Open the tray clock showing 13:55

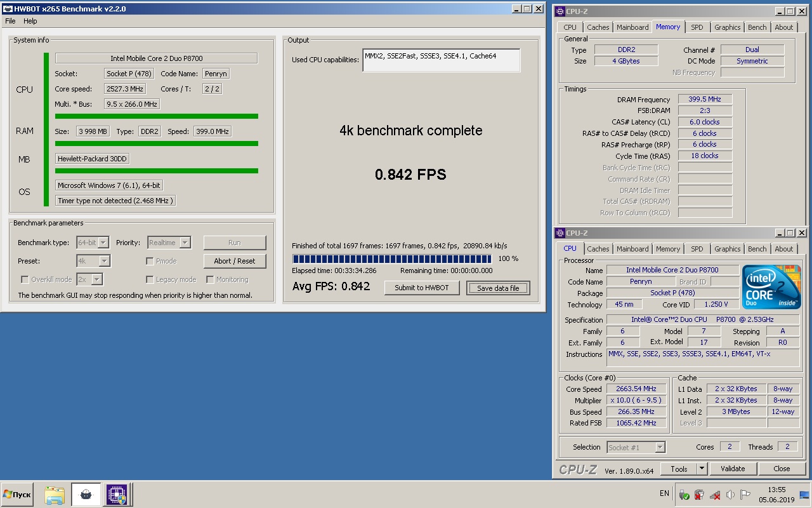[x=776, y=495]
